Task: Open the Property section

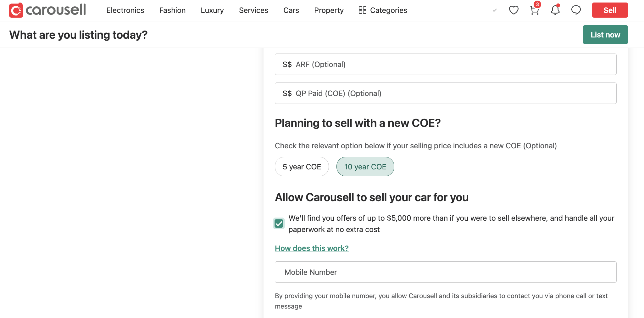Action: [329, 10]
